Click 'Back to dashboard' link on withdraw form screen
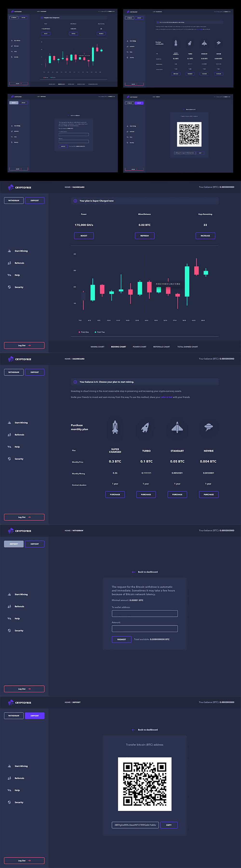 pyautogui.click(x=148, y=572)
